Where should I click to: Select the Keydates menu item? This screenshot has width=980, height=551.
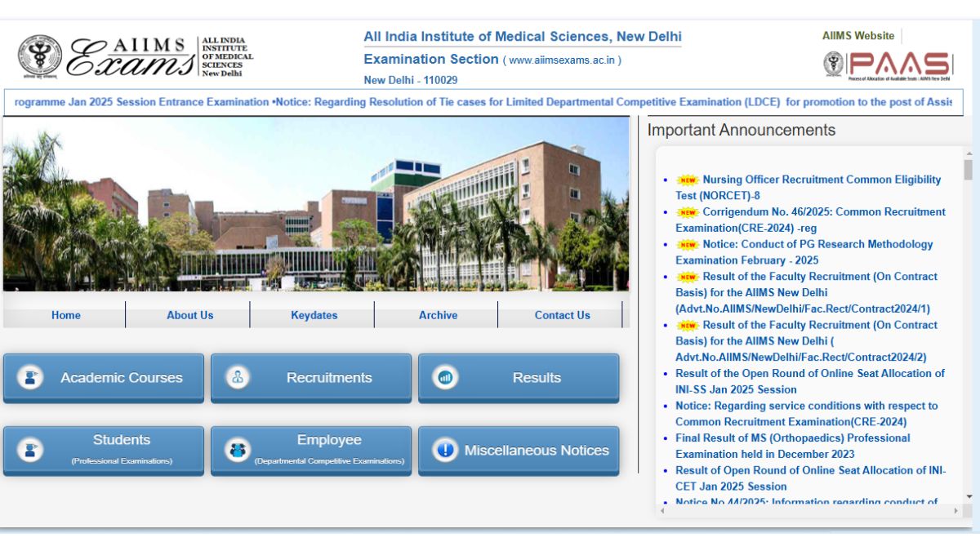coord(314,315)
